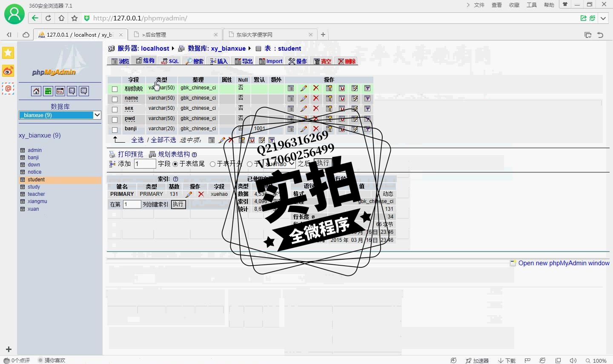613x364 pixels.
Task: Click the unique index icon for xuehao row
Action: [x=342, y=88]
